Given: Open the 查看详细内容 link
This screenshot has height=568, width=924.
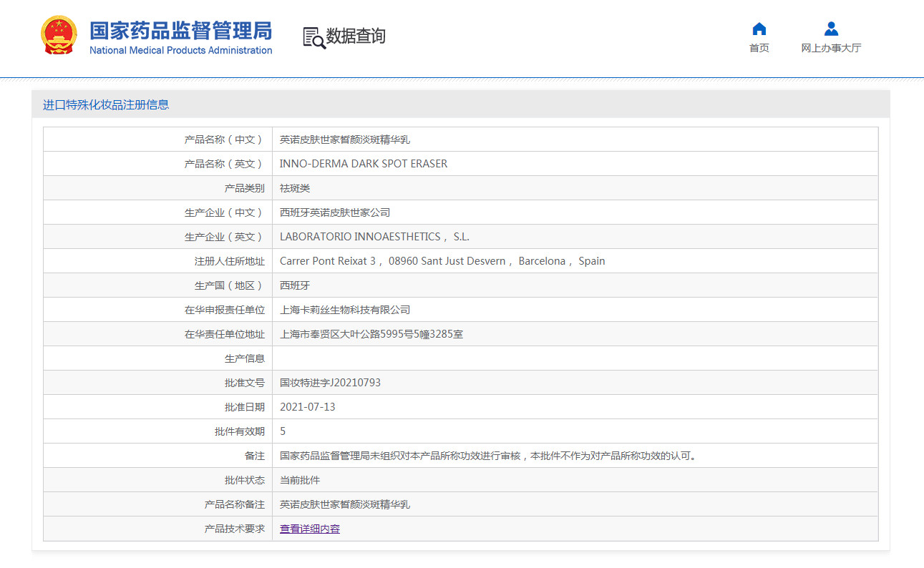Looking at the screenshot, I should pos(310,529).
